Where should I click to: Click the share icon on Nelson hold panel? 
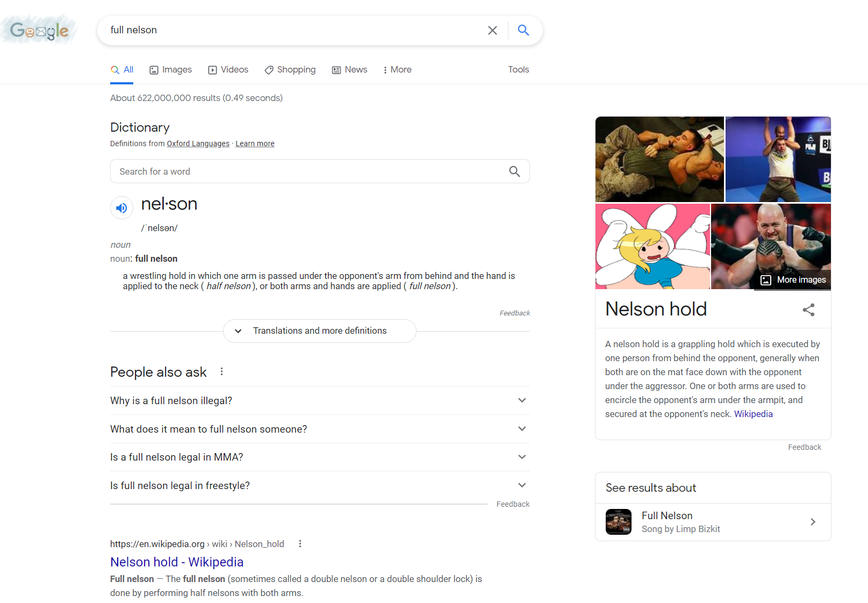809,310
